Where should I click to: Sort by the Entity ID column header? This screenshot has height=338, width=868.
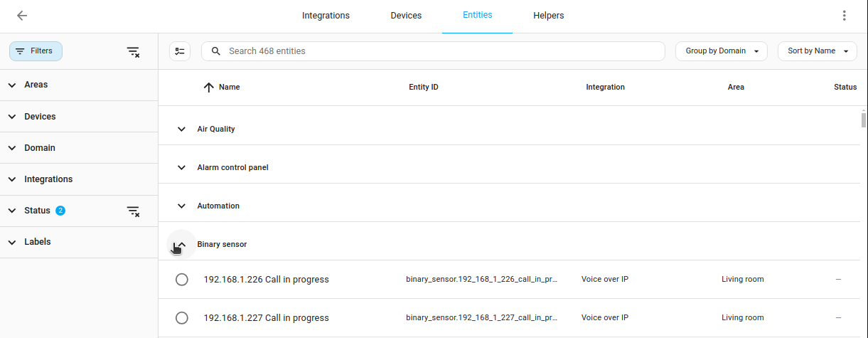pyautogui.click(x=423, y=88)
